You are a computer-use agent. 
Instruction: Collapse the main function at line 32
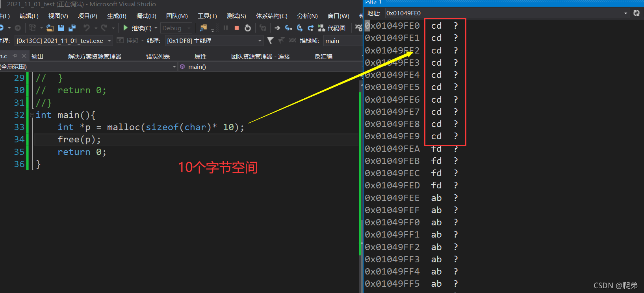click(x=32, y=115)
